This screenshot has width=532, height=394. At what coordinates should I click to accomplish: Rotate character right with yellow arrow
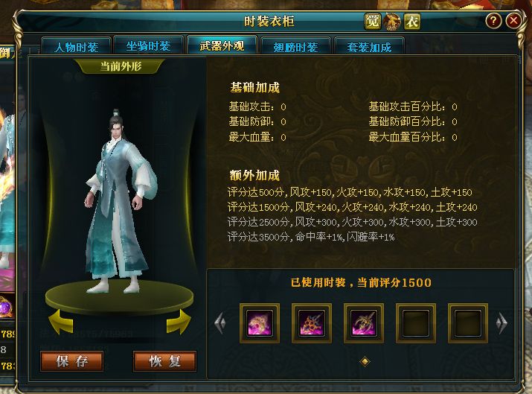[179, 321]
